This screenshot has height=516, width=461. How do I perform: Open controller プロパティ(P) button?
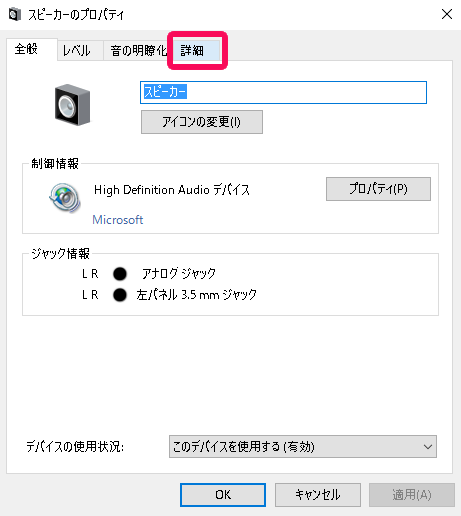pos(378,189)
